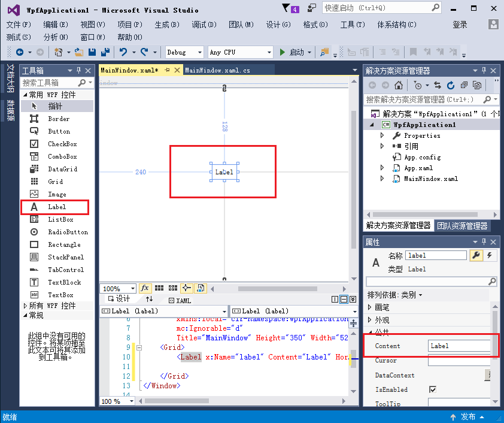Click the 名称 name input field
Viewport: 504px width, 423px height.
point(436,255)
